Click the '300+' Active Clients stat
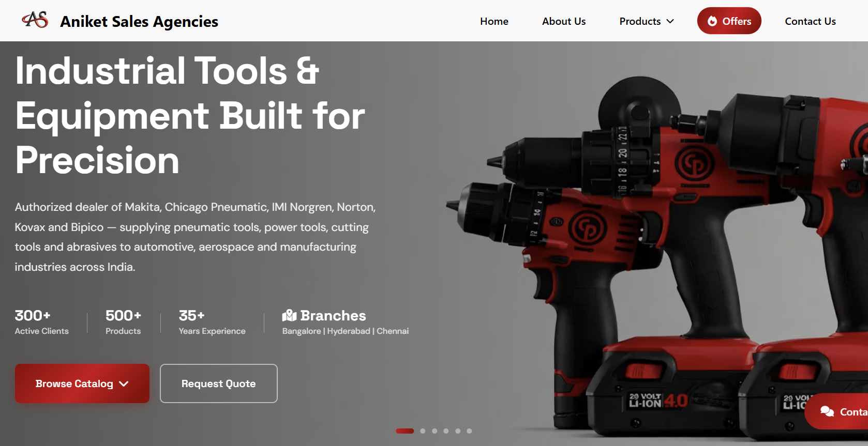868x446 pixels. tap(41, 322)
